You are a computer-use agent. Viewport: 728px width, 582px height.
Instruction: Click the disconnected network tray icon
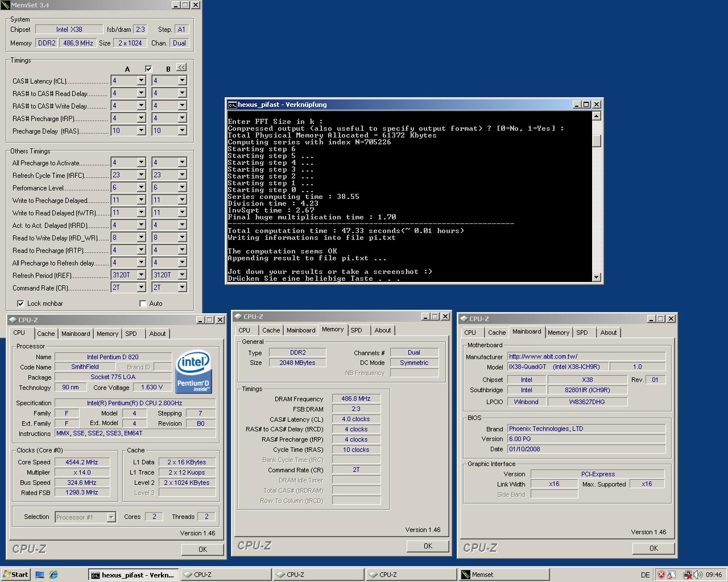[687, 575]
